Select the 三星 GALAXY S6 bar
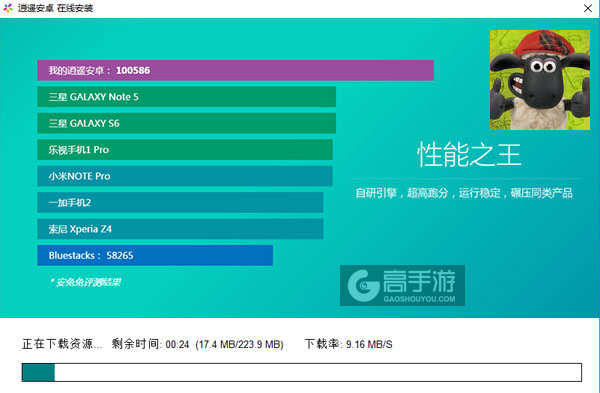 click(186, 123)
